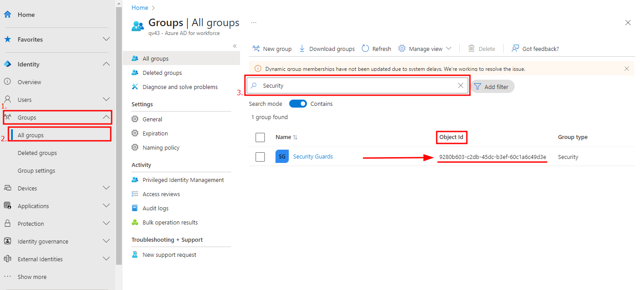Image resolution: width=644 pixels, height=290 pixels.
Task: Click the External Identities icon
Action: [8, 259]
